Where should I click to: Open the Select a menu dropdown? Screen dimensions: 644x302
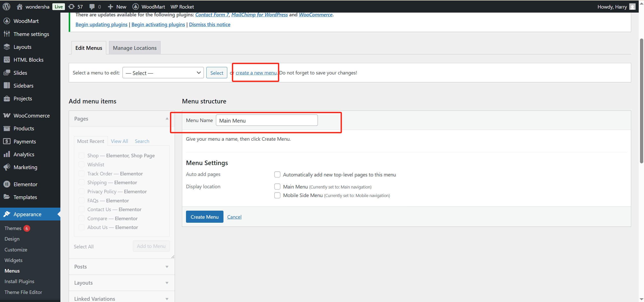pyautogui.click(x=163, y=73)
